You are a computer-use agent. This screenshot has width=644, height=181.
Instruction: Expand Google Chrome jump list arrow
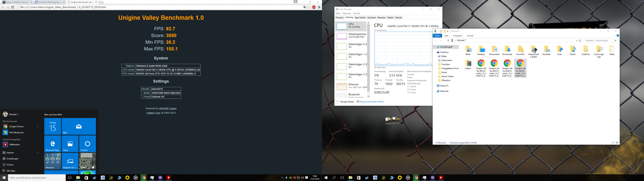pos(38,127)
